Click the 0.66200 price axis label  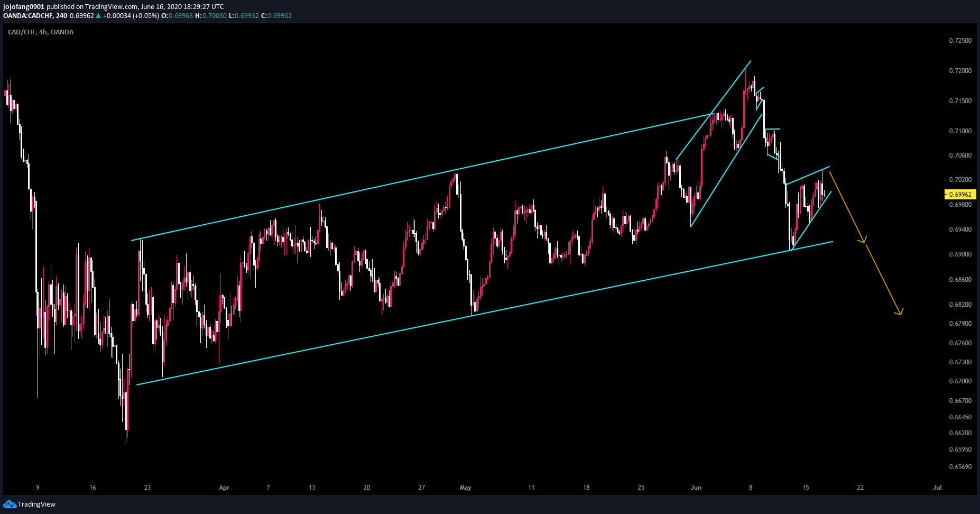(x=960, y=433)
